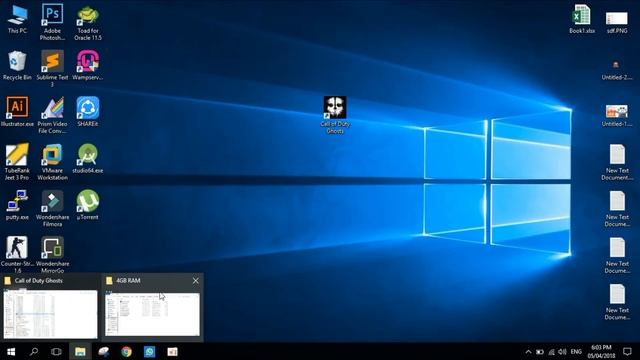This screenshot has height=360, width=640.
Task: Open the Recycle Bin
Action: click(17, 65)
